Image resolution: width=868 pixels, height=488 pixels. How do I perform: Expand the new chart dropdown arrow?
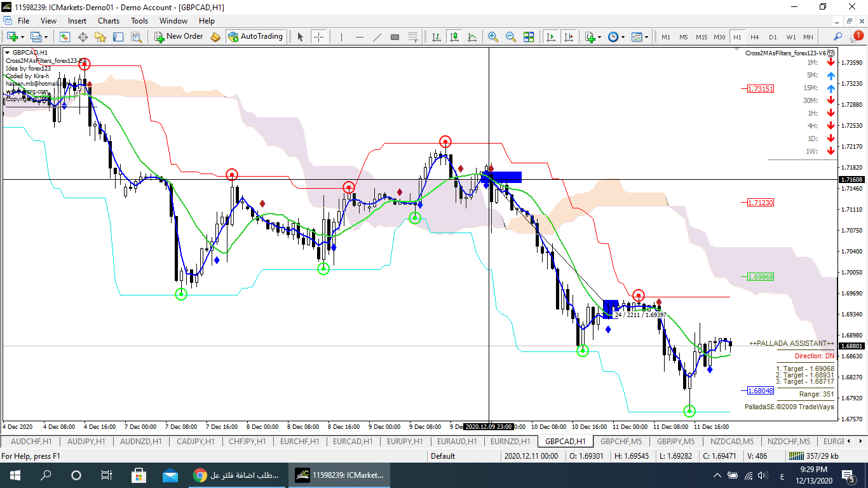[x=24, y=37]
